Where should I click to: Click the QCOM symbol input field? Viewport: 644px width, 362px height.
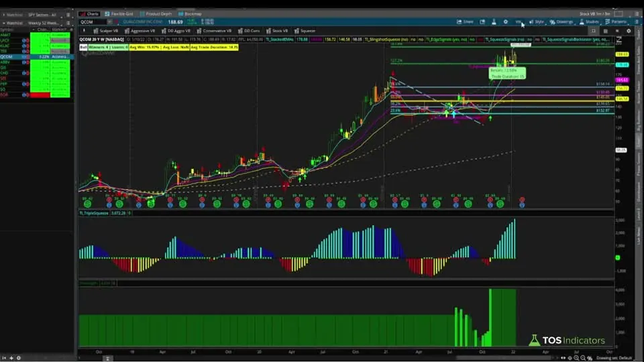(93, 21)
